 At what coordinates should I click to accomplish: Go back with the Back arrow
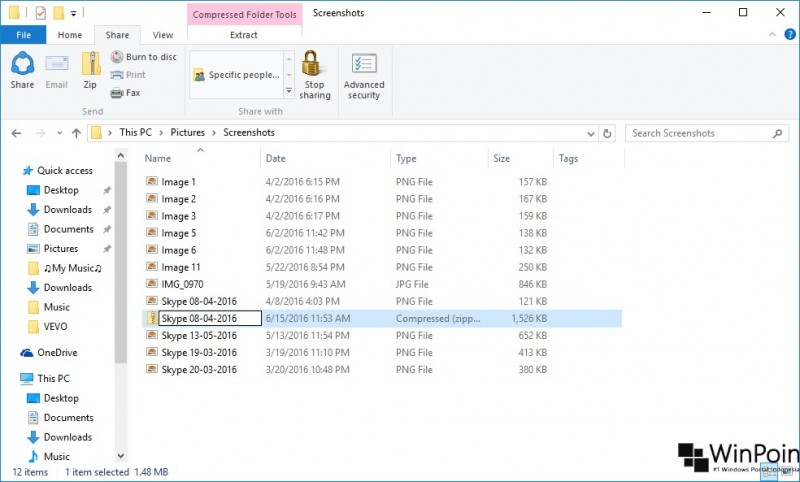point(16,133)
